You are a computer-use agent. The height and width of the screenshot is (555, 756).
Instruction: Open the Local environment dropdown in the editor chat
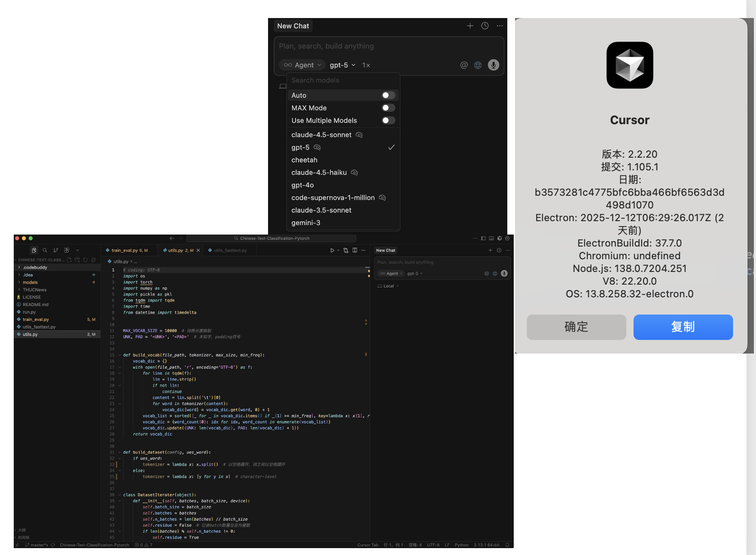click(x=388, y=286)
